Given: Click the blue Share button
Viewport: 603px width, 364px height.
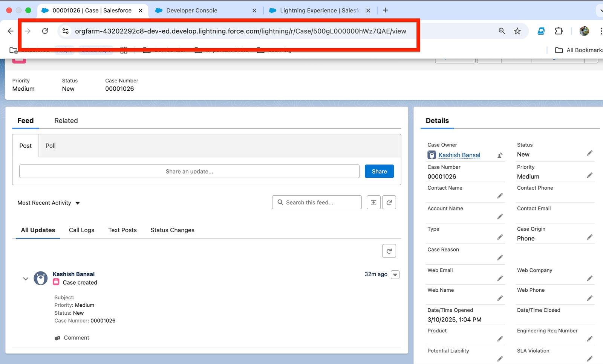Looking at the screenshot, I should [379, 172].
